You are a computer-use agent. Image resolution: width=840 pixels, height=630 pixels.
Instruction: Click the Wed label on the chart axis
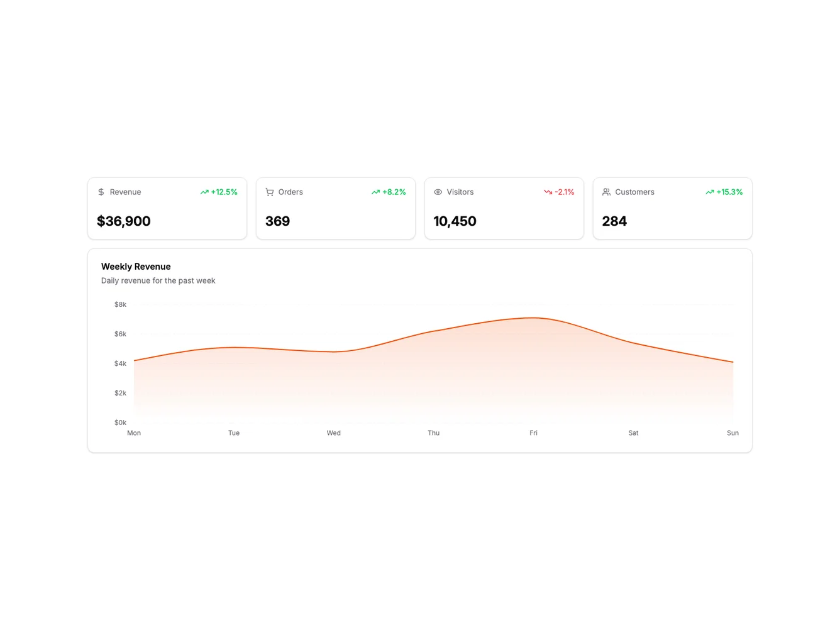(333, 433)
